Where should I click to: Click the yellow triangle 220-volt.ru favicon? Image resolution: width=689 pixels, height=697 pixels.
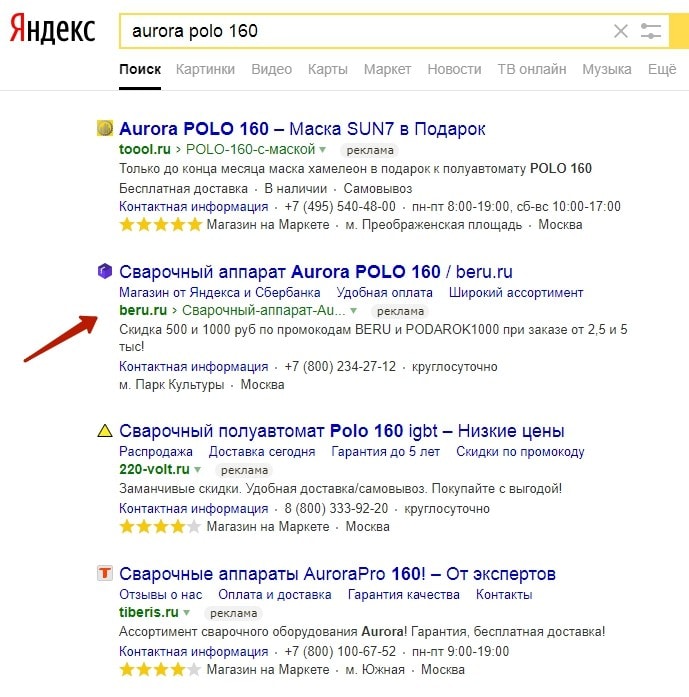pos(105,430)
